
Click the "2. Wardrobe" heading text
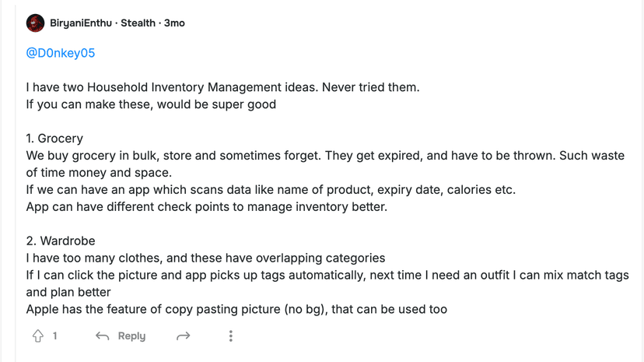[x=61, y=241]
